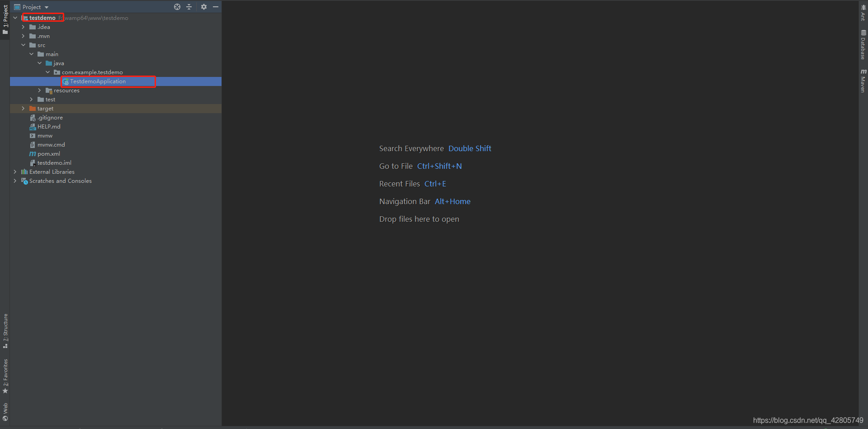Expand the test folder
This screenshot has width=868, height=429.
(31, 99)
